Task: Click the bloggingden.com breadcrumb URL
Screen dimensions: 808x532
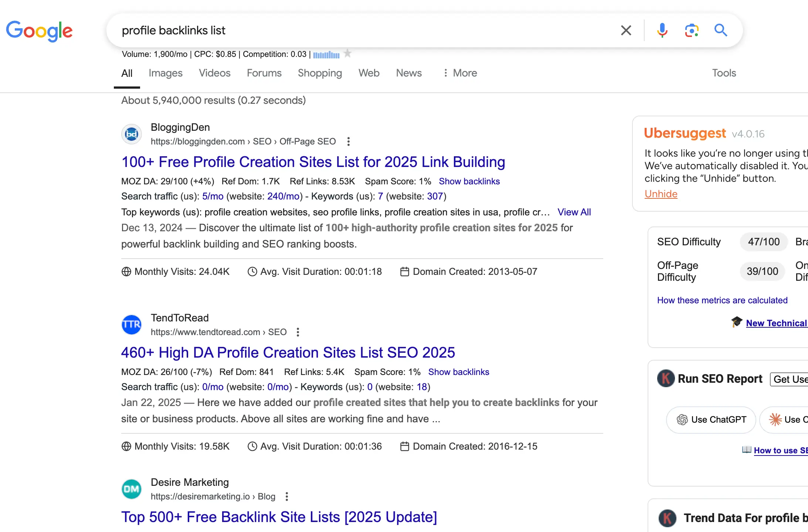Action: 243,141
